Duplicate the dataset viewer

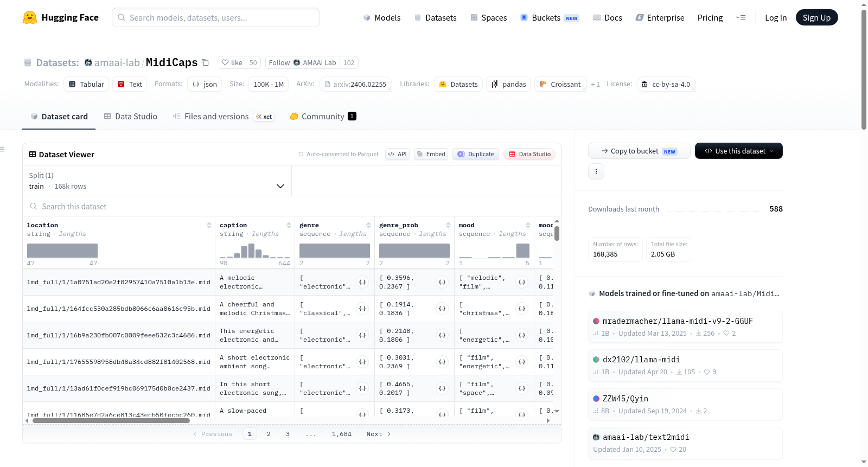click(476, 154)
